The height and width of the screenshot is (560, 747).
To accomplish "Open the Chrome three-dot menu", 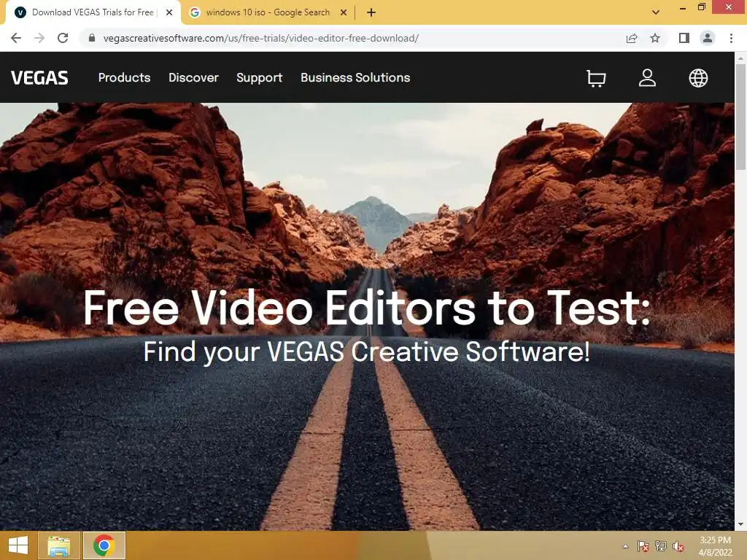I will tap(731, 38).
